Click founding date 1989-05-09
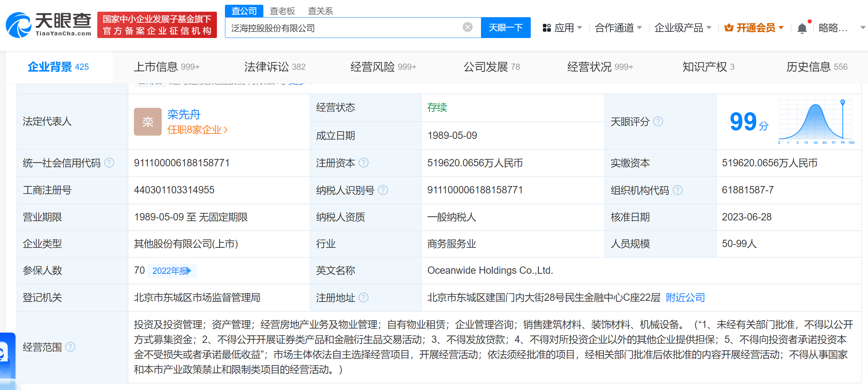Image resolution: width=868 pixels, height=390 pixels. pos(452,136)
